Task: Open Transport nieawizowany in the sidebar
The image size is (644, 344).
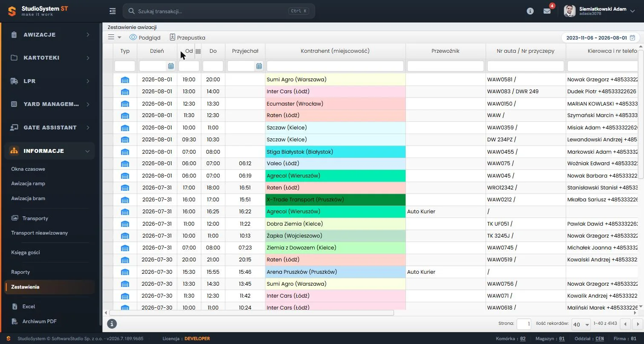Action: click(40, 233)
